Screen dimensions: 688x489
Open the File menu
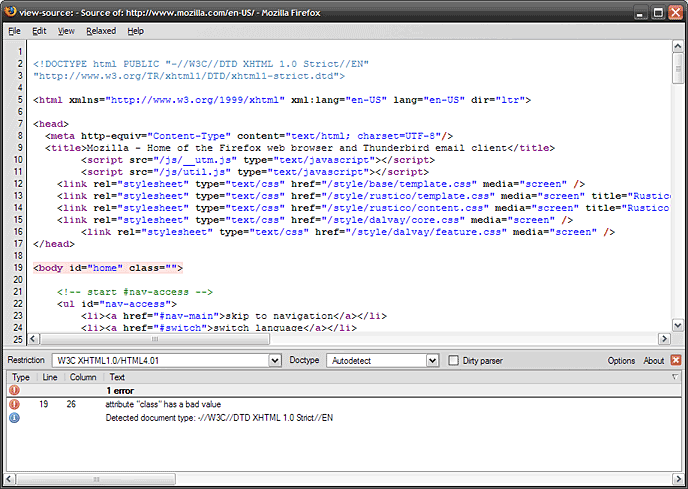pos(14,31)
